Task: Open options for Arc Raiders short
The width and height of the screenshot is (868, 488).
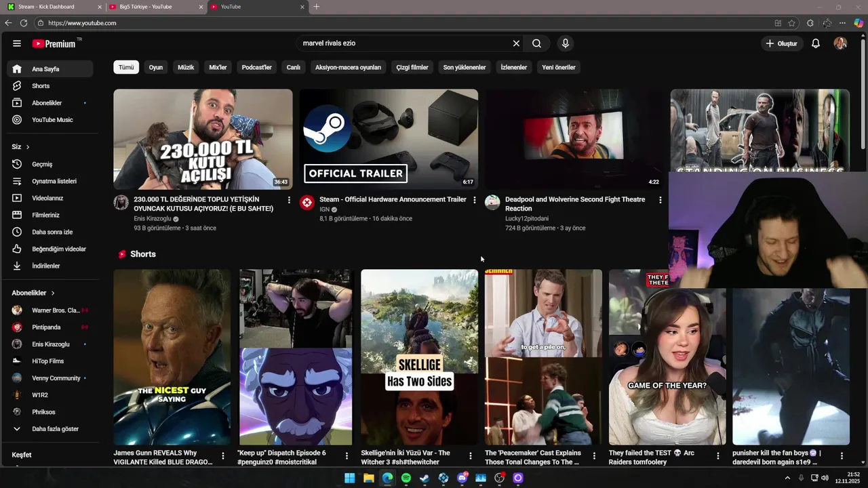Action: [717, 455]
